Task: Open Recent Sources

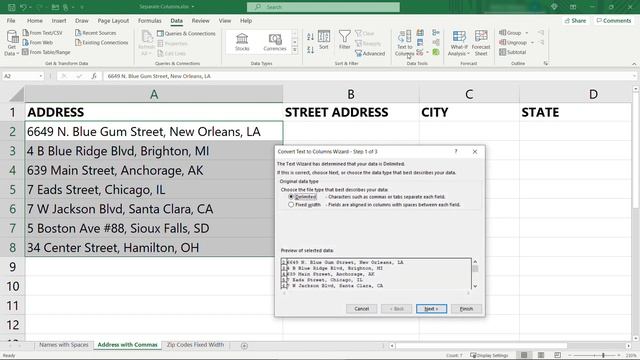Action: point(96,33)
